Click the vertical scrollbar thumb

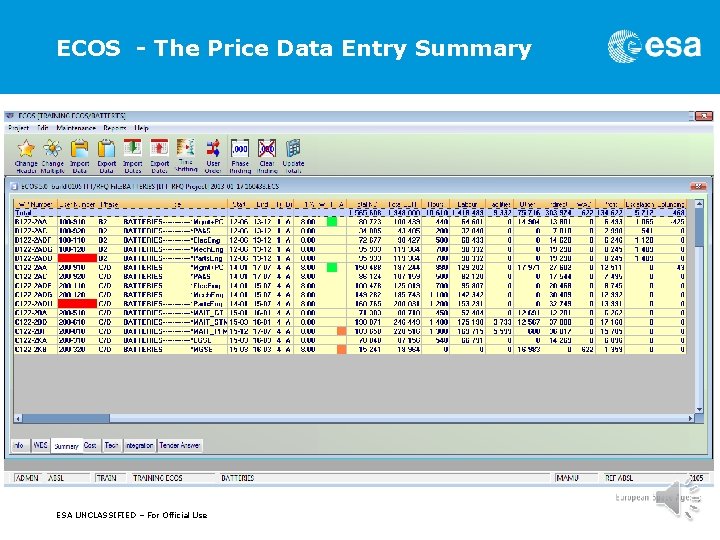[x=699, y=227]
